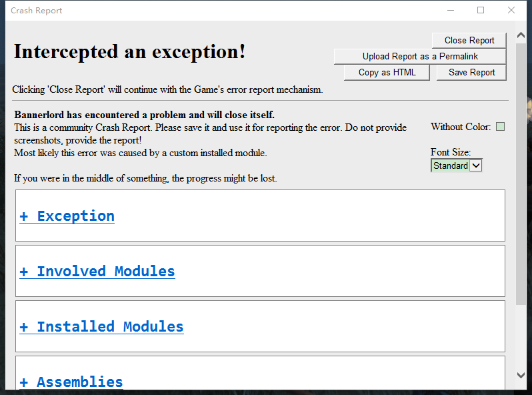Expand the Exception section
Image resolution: width=532 pixels, height=395 pixels.
[67, 216]
